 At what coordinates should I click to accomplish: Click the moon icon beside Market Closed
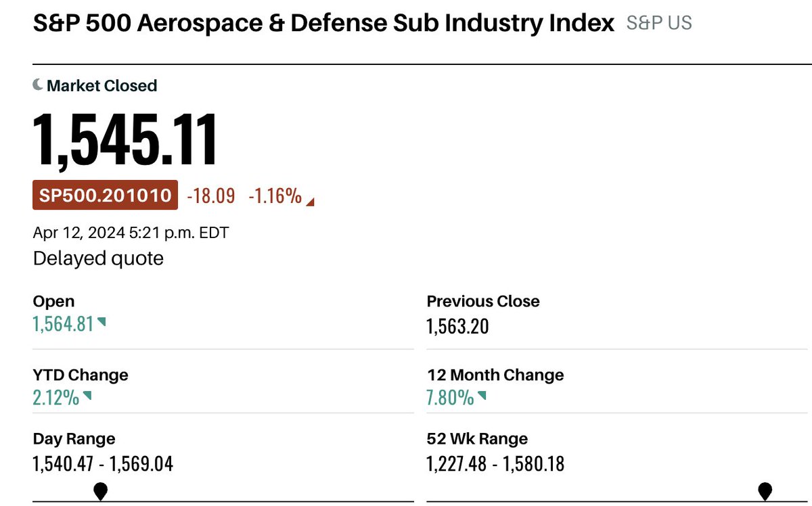pyautogui.click(x=38, y=85)
